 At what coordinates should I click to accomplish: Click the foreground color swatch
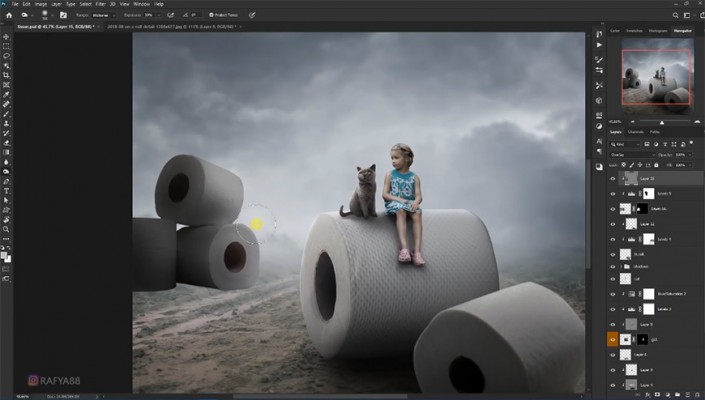pos(4,255)
